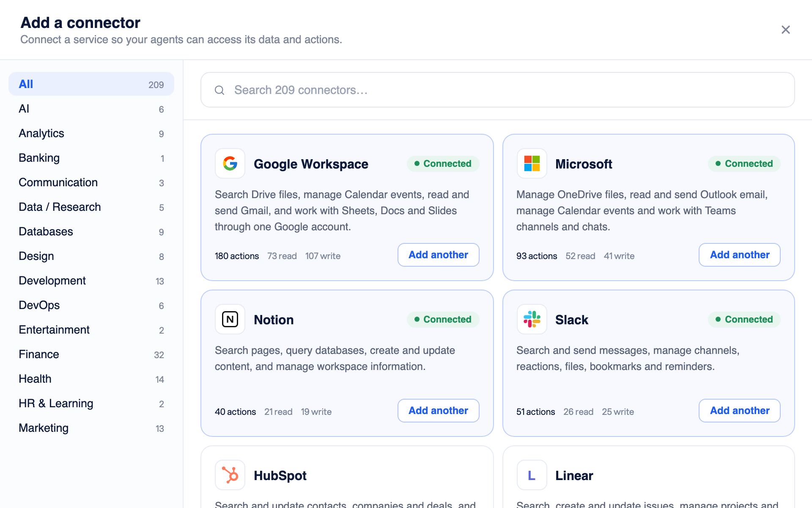Filter by Communication category
Image resolution: width=812 pixels, height=508 pixels.
91,182
